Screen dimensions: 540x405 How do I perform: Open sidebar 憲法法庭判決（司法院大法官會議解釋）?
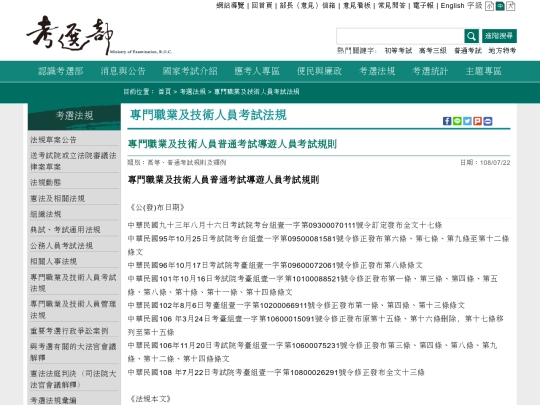[73, 379]
